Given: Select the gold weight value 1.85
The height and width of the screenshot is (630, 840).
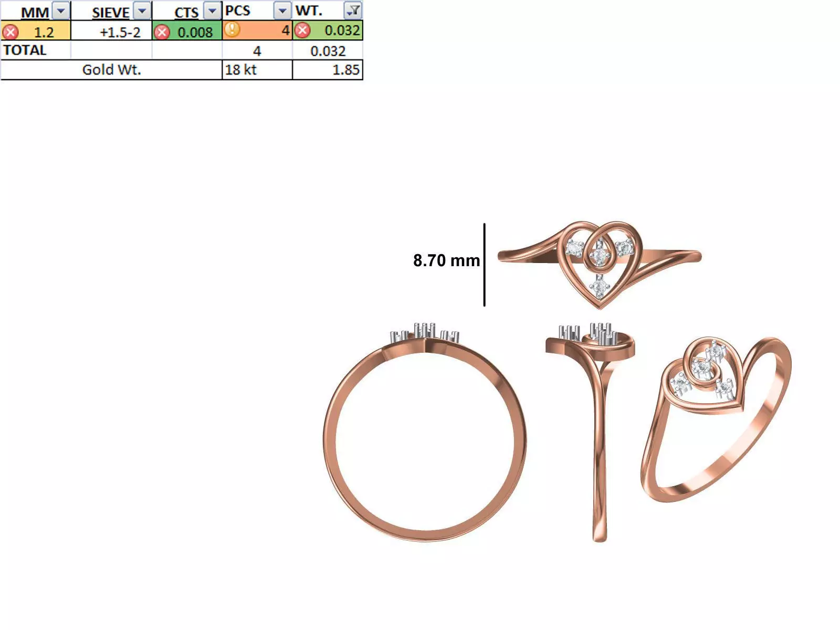Looking at the screenshot, I should click(328, 70).
